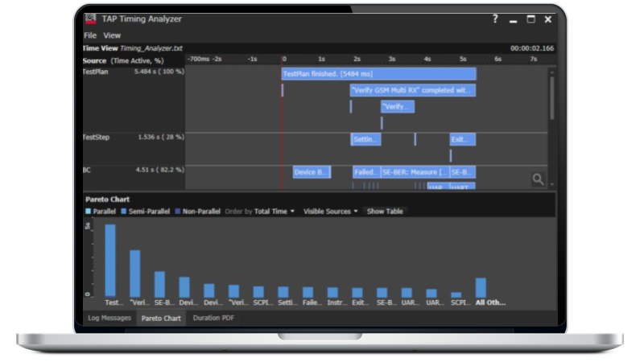
Task: Click the timeline vertical scrollbar
Action: coord(551,97)
